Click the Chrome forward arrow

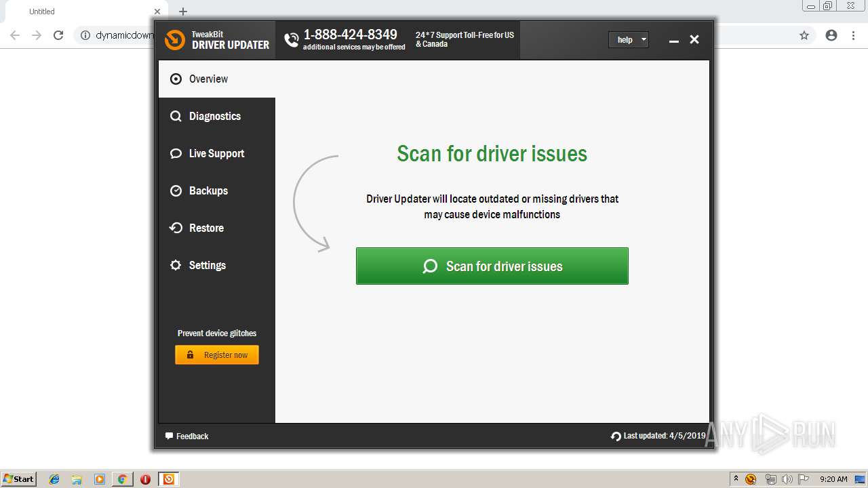pyautogui.click(x=37, y=35)
